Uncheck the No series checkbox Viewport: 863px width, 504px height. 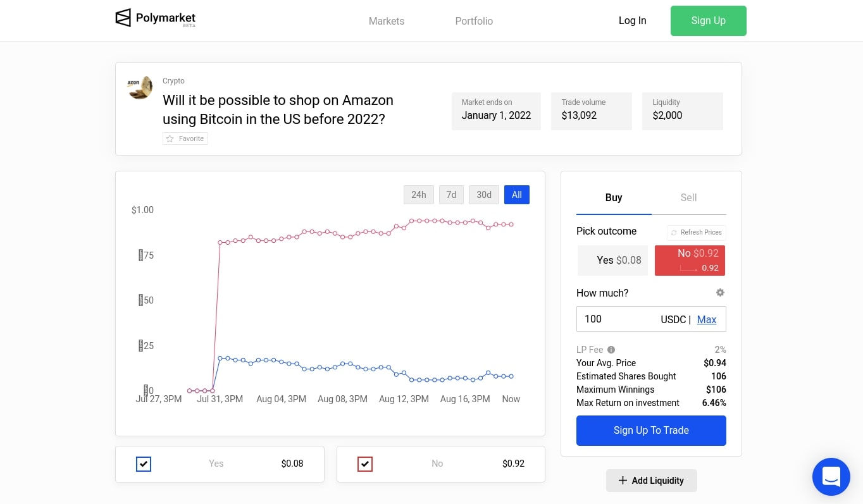pos(365,464)
